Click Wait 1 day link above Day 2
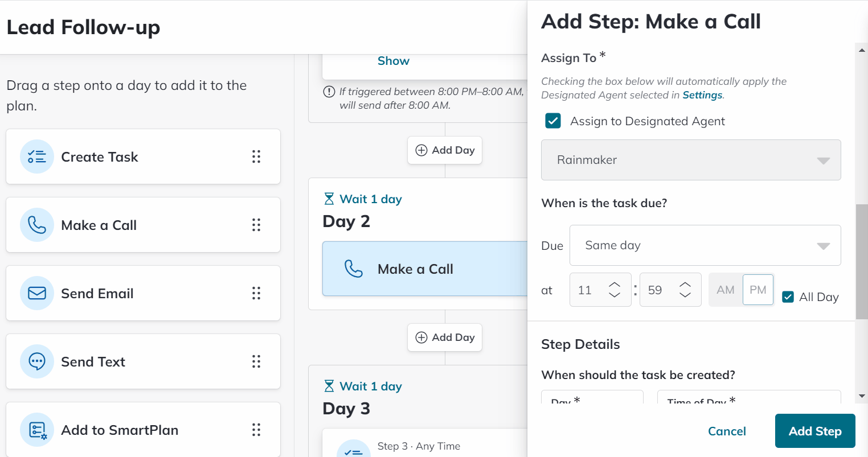 coord(371,199)
